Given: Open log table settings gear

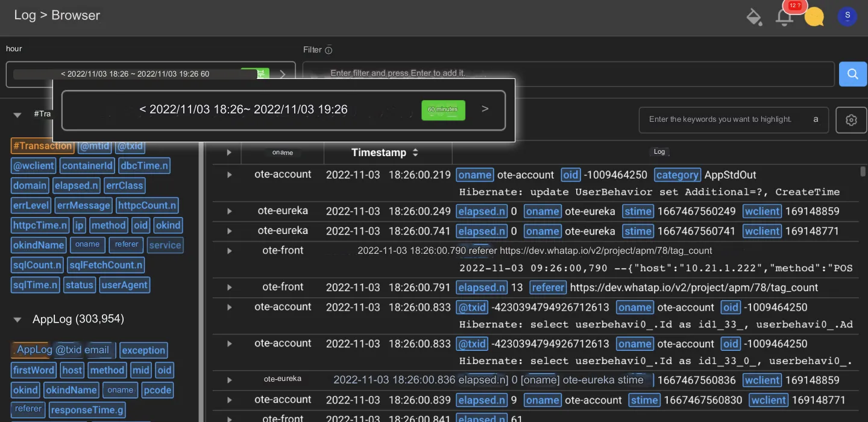Looking at the screenshot, I should point(851,120).
